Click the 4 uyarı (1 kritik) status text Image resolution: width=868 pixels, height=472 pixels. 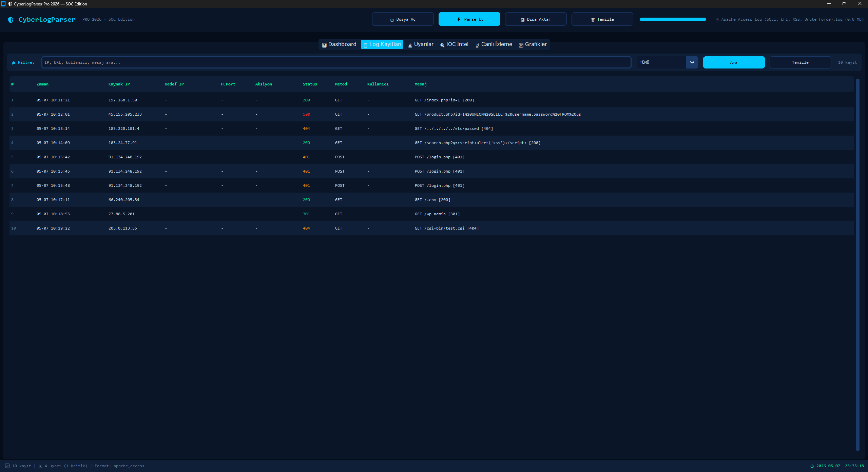66,466
